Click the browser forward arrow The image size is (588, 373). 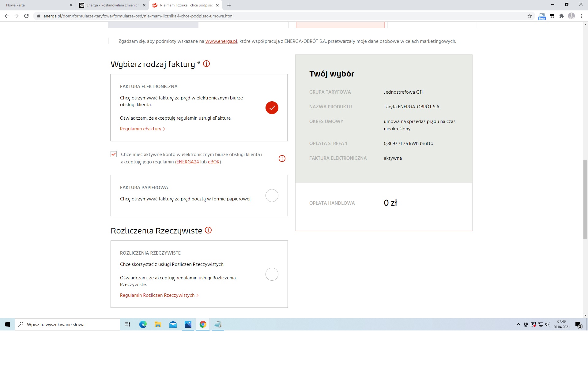(17, 16)
